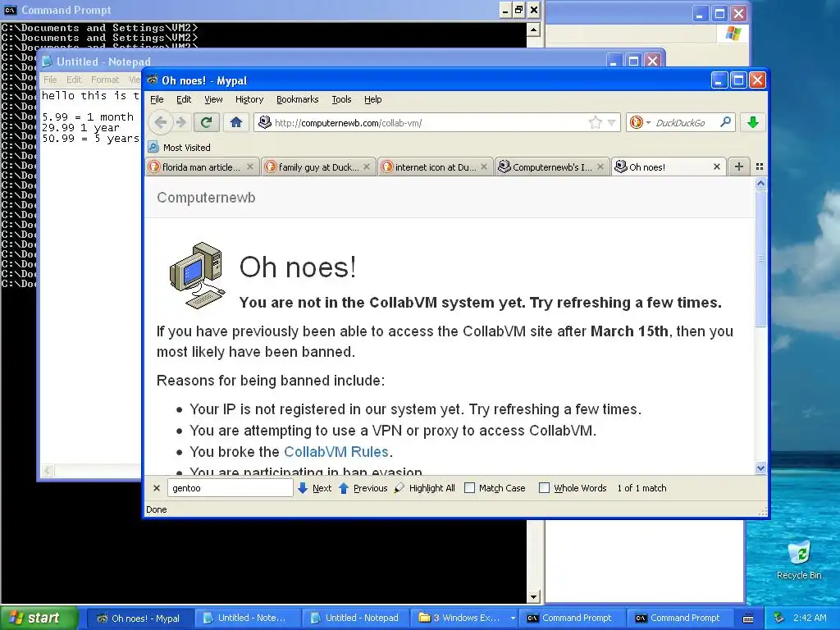Screen dimensions: 840x630
Task: Click the Windows Start button
Action: (x=39, y=618)
